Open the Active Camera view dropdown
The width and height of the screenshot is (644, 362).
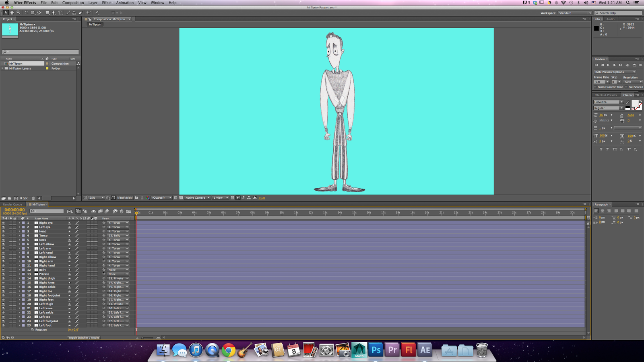[197, 197]
